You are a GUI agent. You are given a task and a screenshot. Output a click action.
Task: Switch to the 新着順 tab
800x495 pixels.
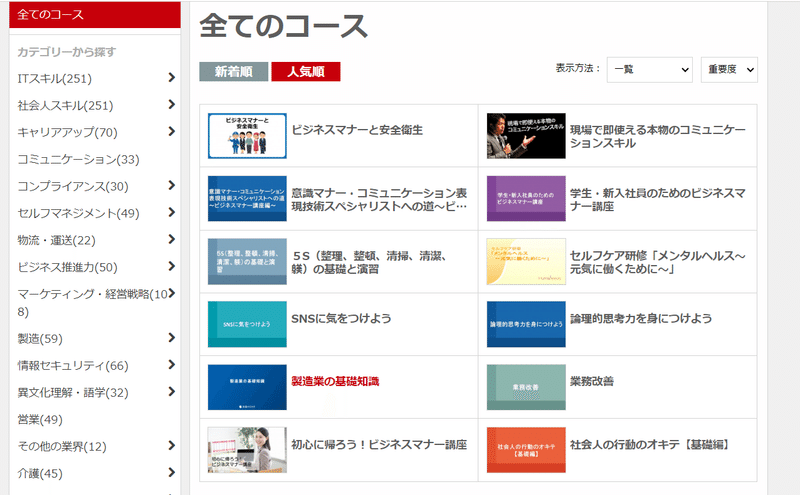coord(234,71)
